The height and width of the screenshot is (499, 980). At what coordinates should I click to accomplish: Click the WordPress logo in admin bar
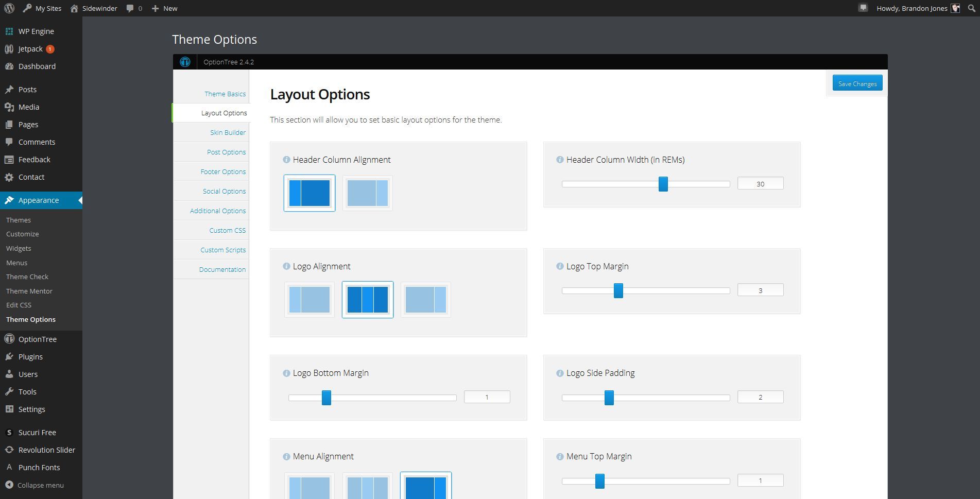point(9,8)
